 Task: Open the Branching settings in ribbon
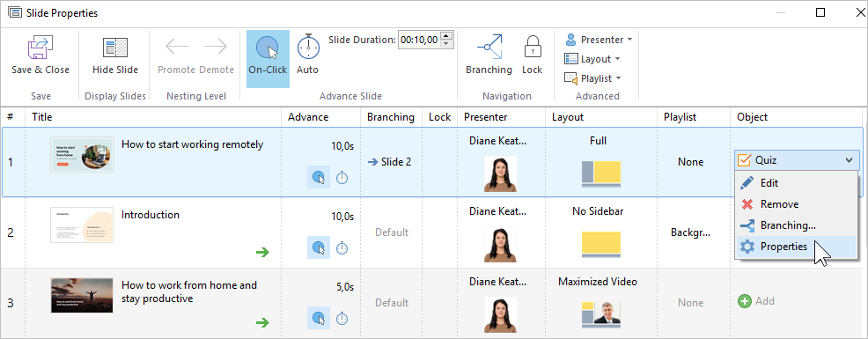(x=489, y=55)
